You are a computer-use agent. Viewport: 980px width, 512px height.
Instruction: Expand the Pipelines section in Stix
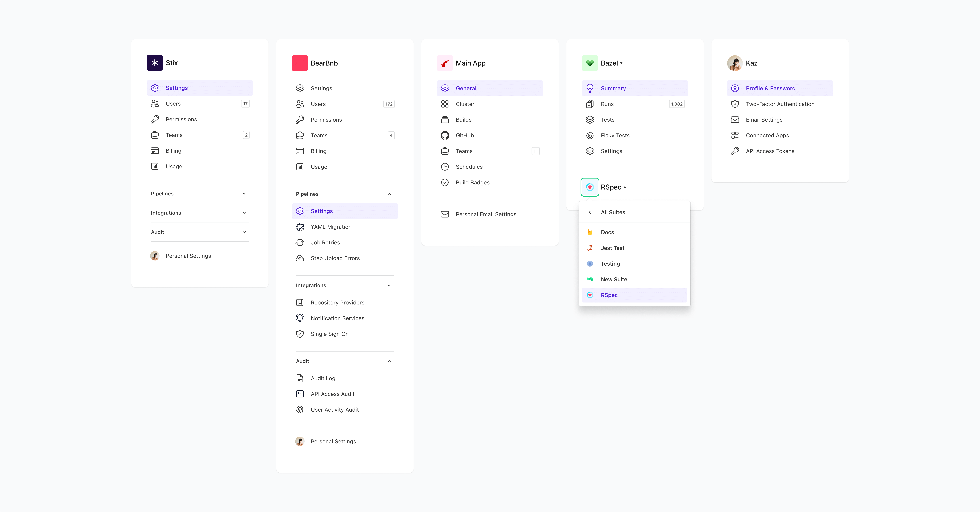244,194
